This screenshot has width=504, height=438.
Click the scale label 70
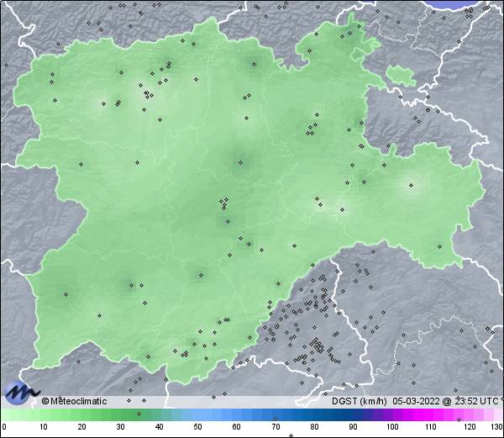coord(276,427)
